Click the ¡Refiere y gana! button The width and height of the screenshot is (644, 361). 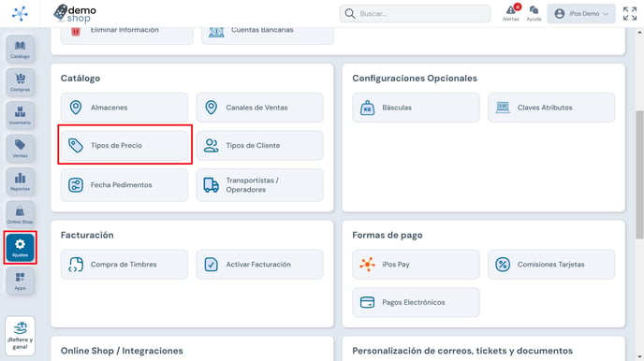[21, 336]
